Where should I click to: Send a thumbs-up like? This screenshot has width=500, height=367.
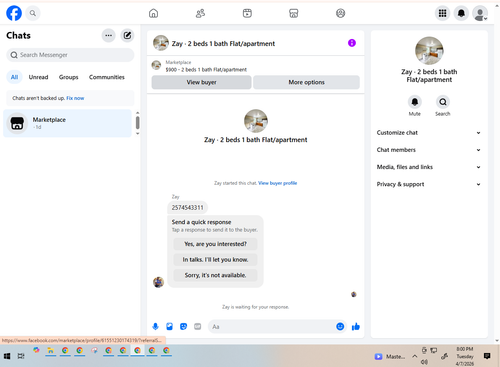click(356, 326)
